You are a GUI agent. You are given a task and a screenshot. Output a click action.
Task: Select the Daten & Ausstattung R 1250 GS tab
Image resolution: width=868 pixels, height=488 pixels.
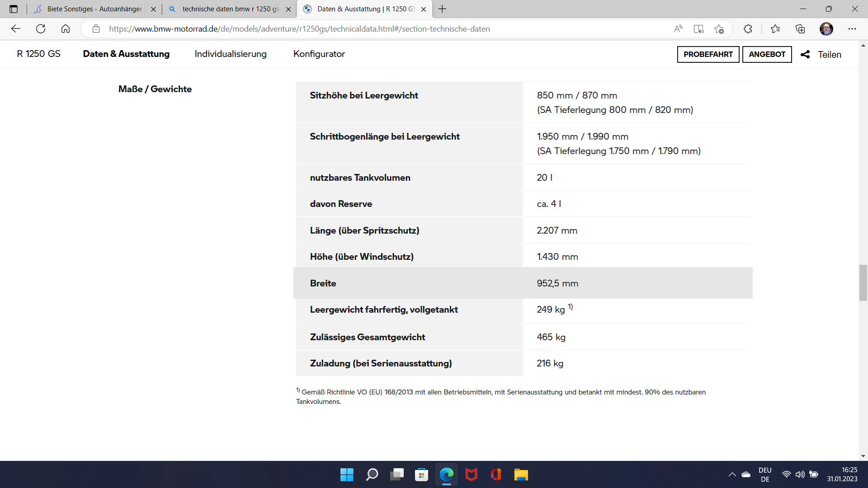coord(364,9)
